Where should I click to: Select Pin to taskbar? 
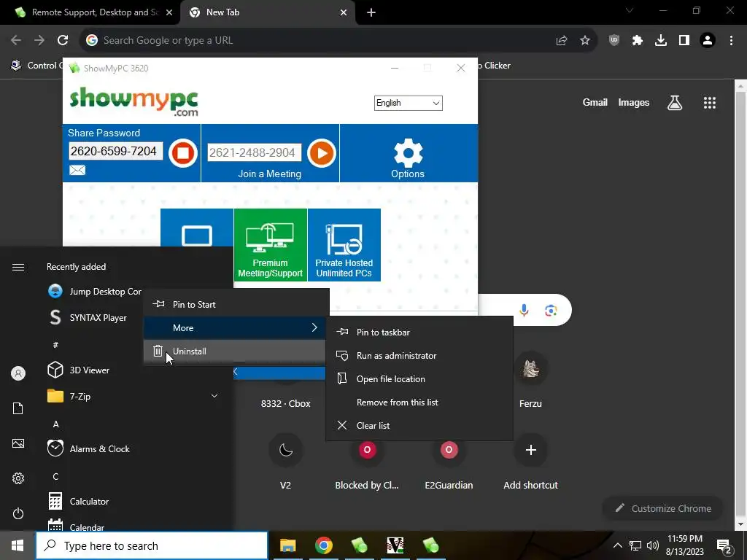point(419,332)
